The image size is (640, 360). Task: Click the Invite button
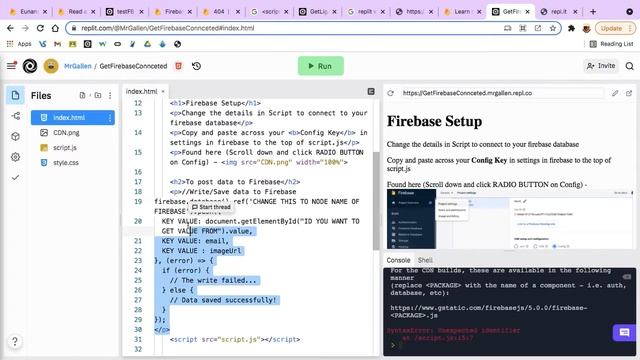click(x=601, y=66)
